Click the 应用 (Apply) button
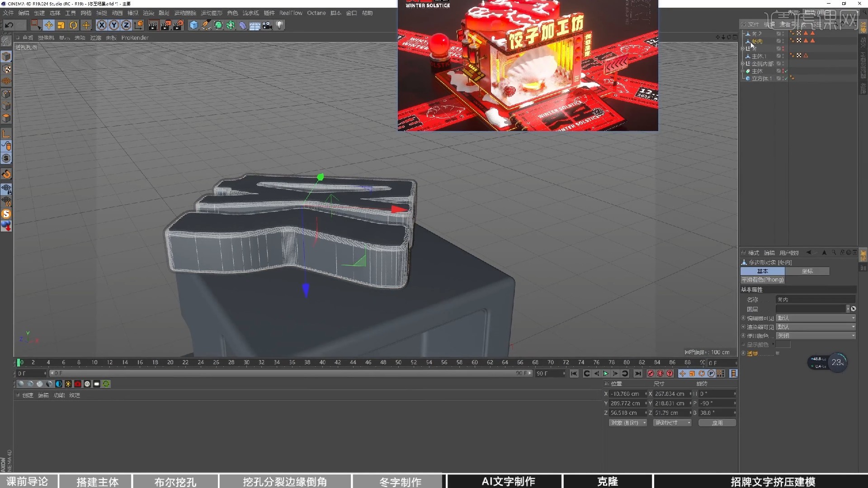The image size is (868, 488). coord(717,423)
